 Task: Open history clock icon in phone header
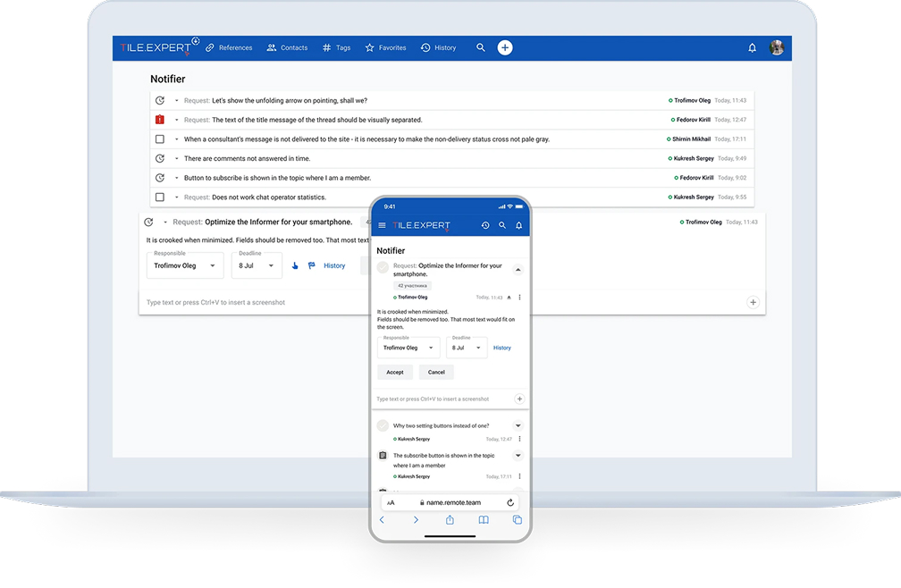(485, 226)
